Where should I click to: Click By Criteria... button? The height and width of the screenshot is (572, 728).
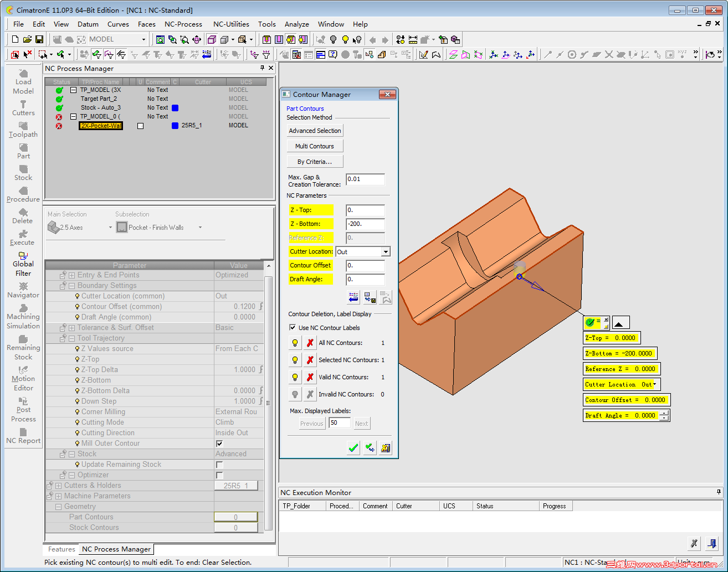click(x=315, y=162)
